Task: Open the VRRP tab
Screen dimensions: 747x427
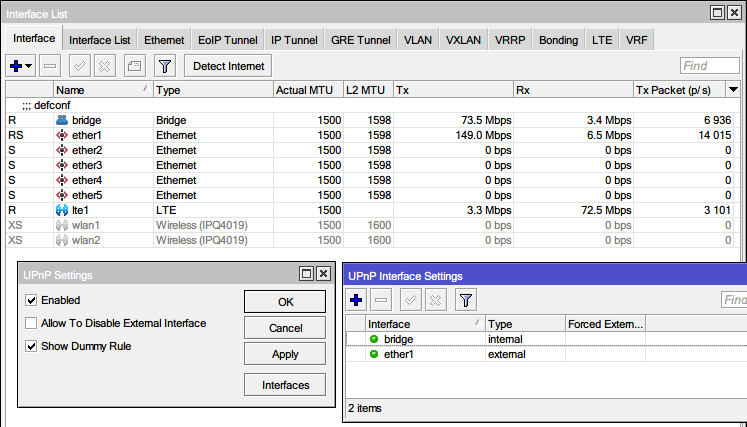Action: (x=510, y=40)
